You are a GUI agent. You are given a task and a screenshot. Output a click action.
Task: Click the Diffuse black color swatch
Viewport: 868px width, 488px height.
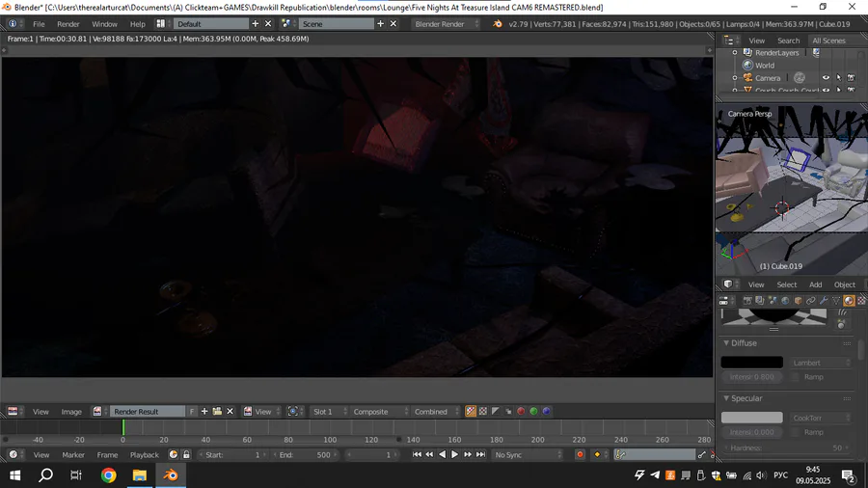point(751,363)
